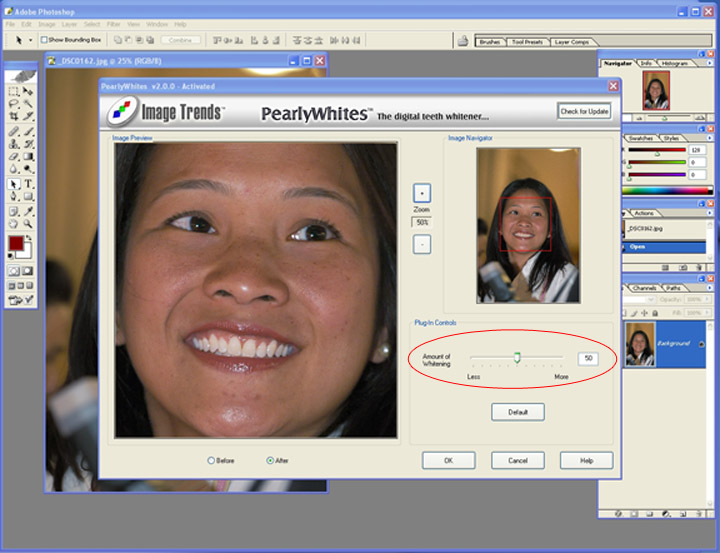Open the file browser icon in options bar

click(x=463, y=41)
